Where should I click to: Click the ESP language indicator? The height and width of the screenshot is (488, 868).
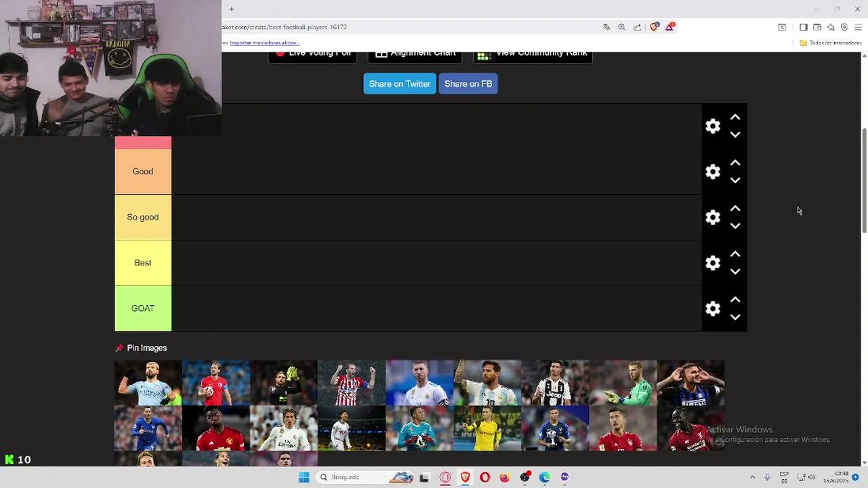point(784,477)
